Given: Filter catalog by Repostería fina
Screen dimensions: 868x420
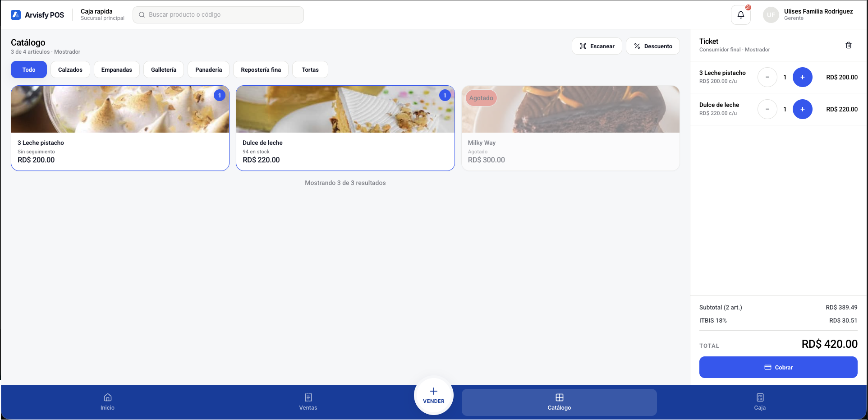Looking at the screenshot, I should (261, 69).
